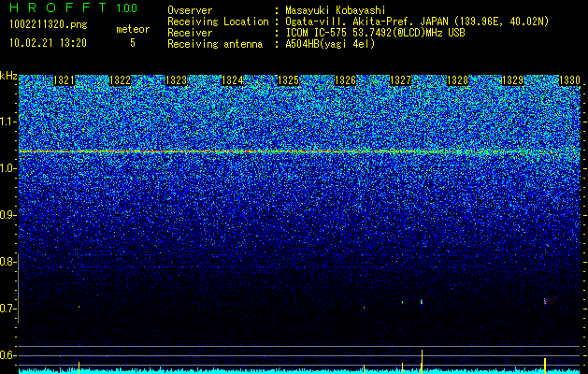
Task: Click the 0.9 frequency axis label
Action: point(8,215)
